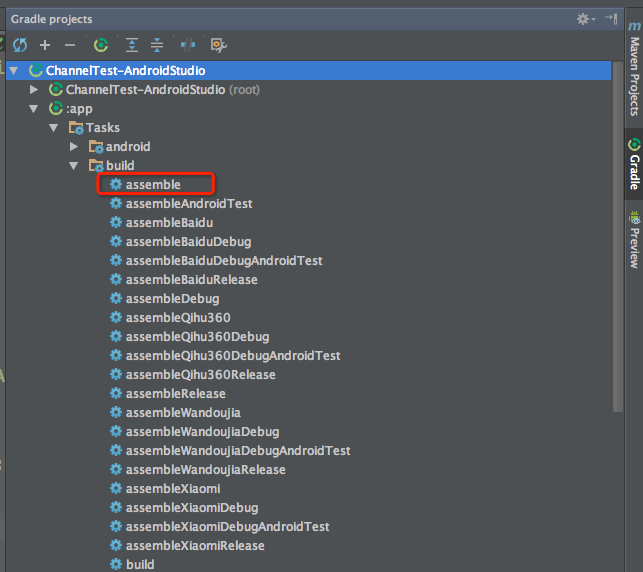Select the build folder row
The image size is (643, 572).
click(x=308, y=166)
